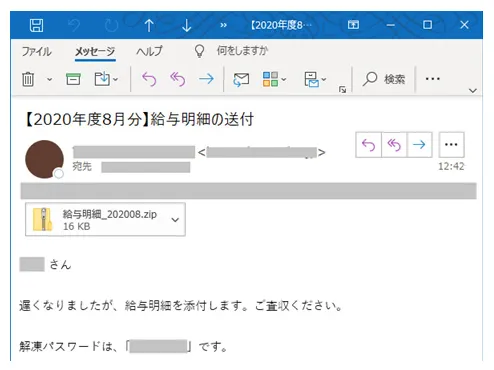Open ribbon display options icon

coord(353,25)
